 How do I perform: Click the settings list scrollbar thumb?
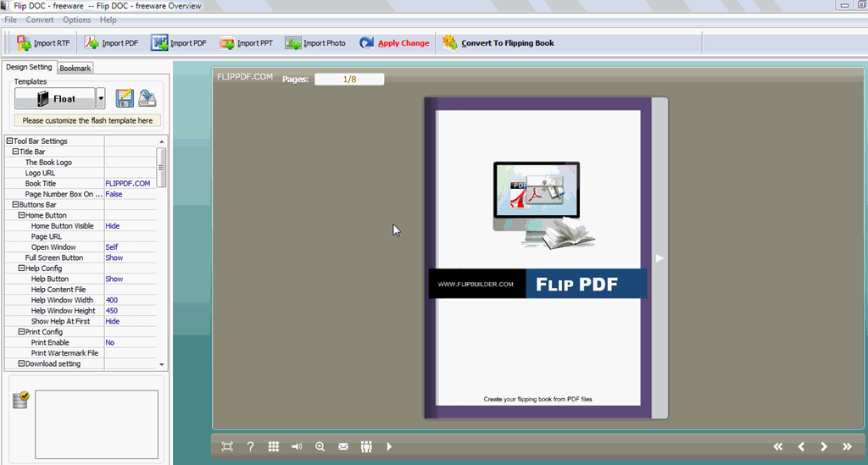point(162,168)
